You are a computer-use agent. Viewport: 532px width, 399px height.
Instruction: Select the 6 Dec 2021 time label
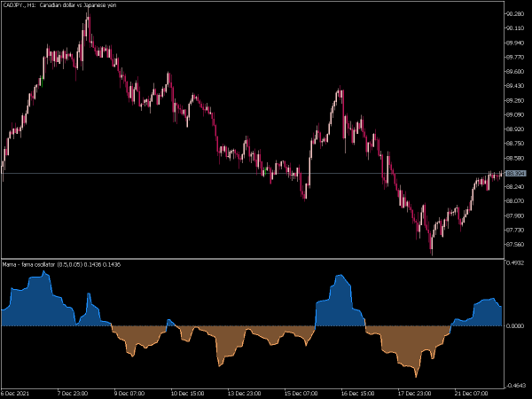15,394
